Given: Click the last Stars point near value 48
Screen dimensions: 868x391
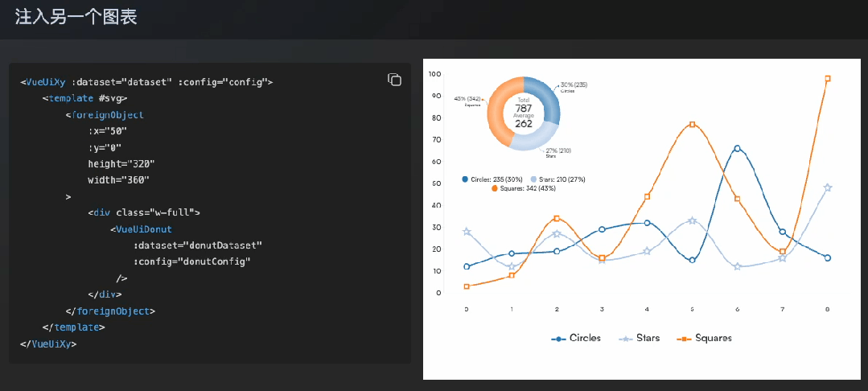Looking at the screenshot, I should click(827, 187).
